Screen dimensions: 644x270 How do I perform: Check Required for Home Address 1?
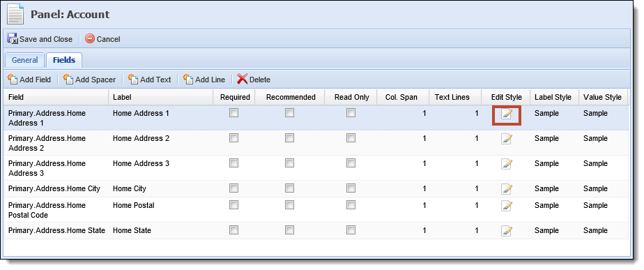tap(233, 112)
